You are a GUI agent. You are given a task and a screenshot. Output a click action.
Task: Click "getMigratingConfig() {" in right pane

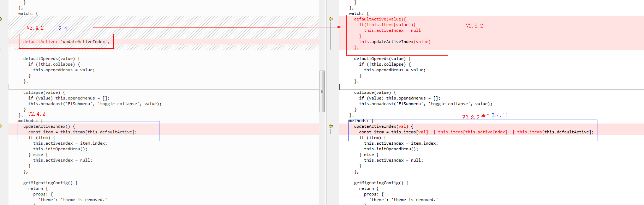(381, 183)
